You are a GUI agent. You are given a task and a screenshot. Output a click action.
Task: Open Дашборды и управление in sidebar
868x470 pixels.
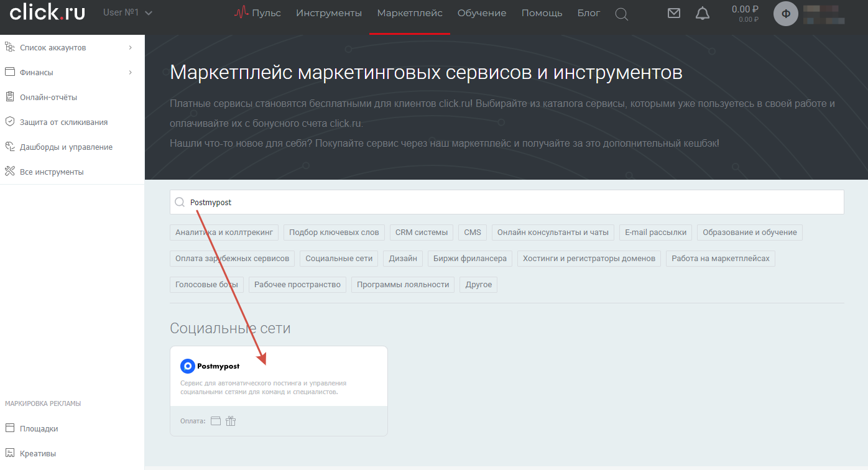pos(67,147)
